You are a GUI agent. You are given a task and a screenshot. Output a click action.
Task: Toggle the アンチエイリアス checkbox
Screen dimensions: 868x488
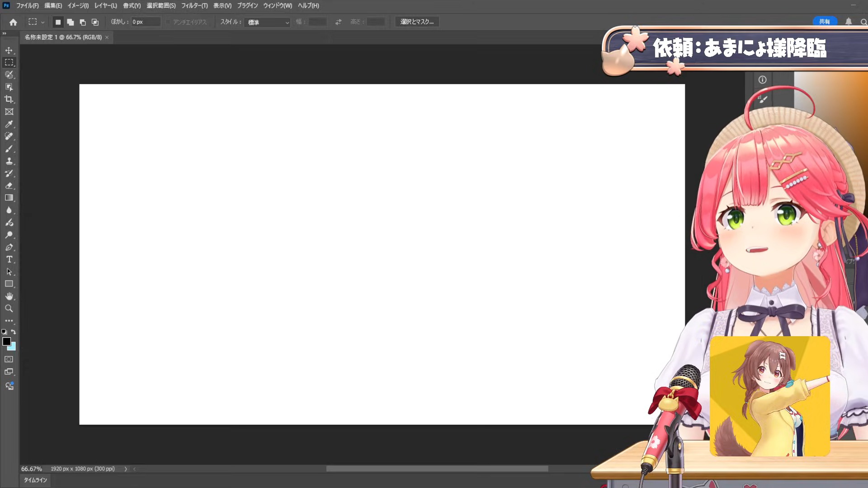click(x=168, y=22)
